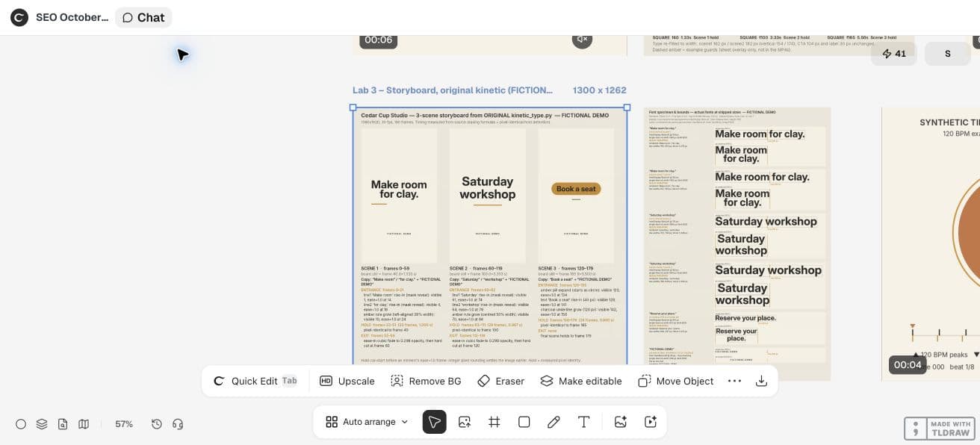The height and width of the screenshot is (445, 980).
Task: Select the font specimen image on canvas
Action: [737, 243]
